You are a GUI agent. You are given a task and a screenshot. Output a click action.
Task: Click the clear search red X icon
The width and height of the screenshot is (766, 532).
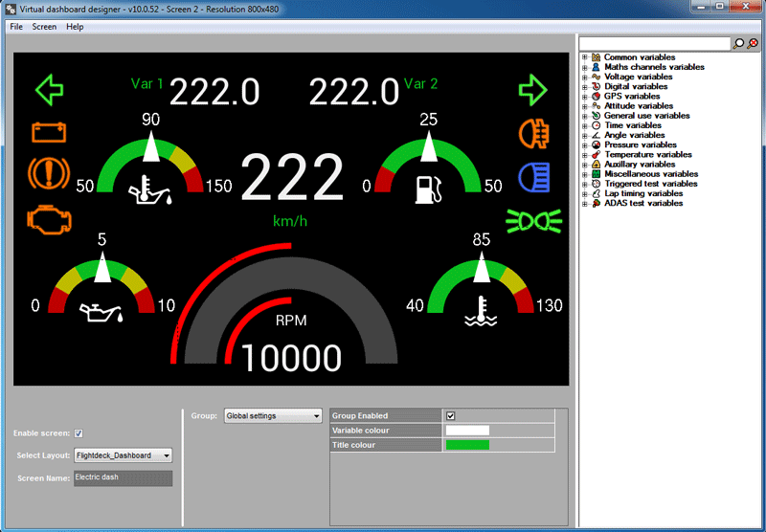pos(753,44)
